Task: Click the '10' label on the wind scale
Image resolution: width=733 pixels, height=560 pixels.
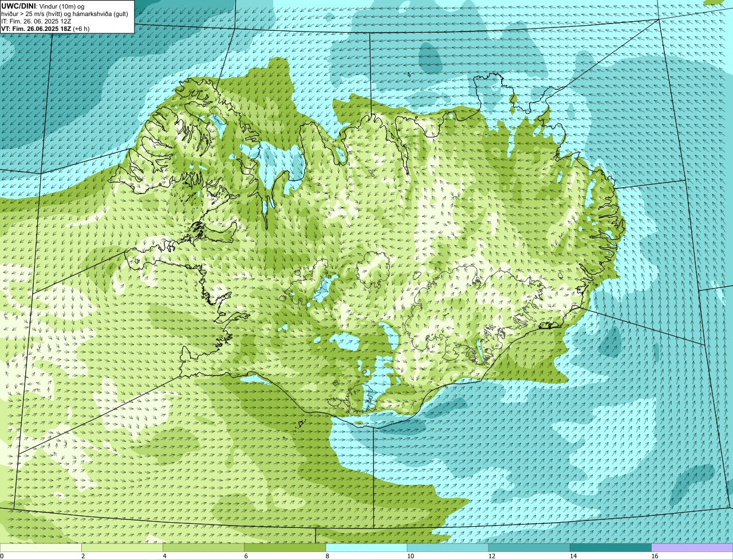Action: [410, 556]
